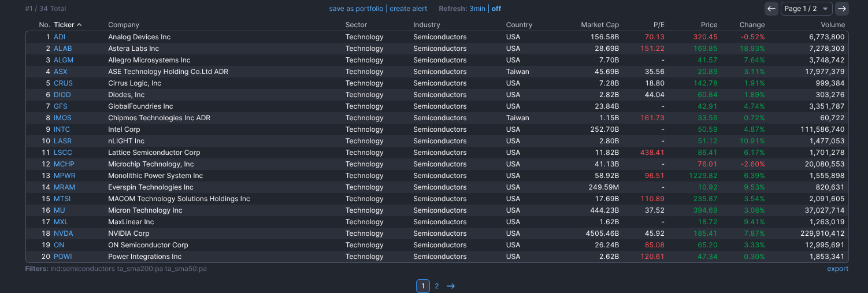Go to next page using top right arrow

point(842,9)
